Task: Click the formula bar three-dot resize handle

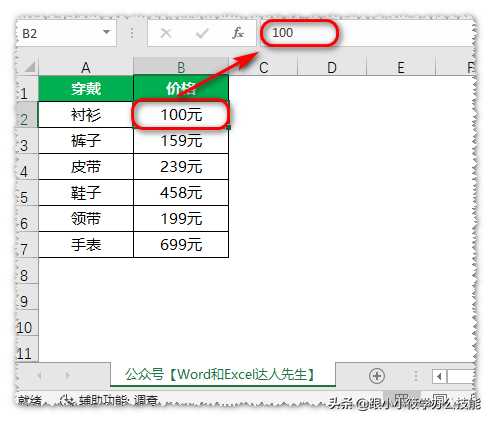Action: coord(132,33)
